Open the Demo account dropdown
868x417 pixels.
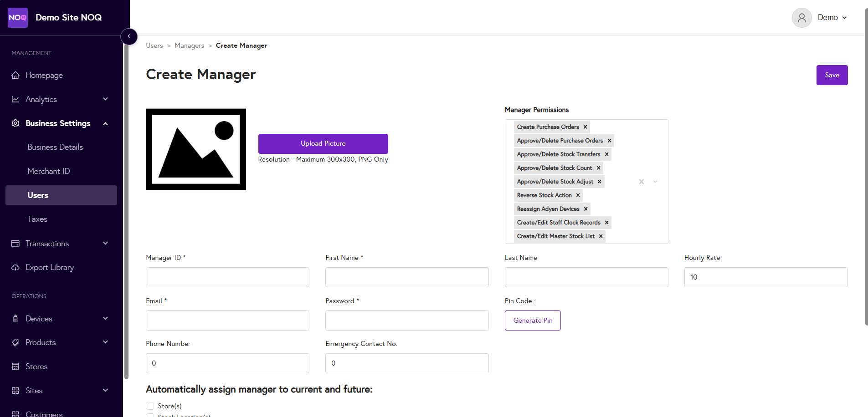tap(832, 18)
